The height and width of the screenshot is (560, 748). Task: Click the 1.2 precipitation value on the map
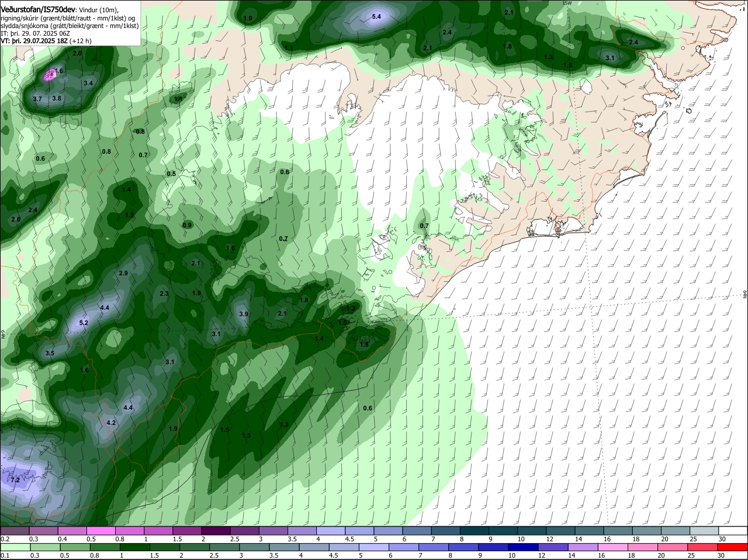click(129, 215)
